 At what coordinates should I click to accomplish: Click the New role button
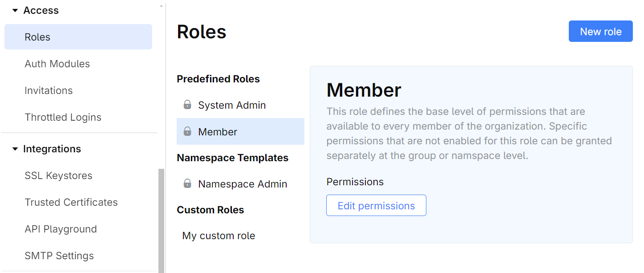click(x=600, y=31)
